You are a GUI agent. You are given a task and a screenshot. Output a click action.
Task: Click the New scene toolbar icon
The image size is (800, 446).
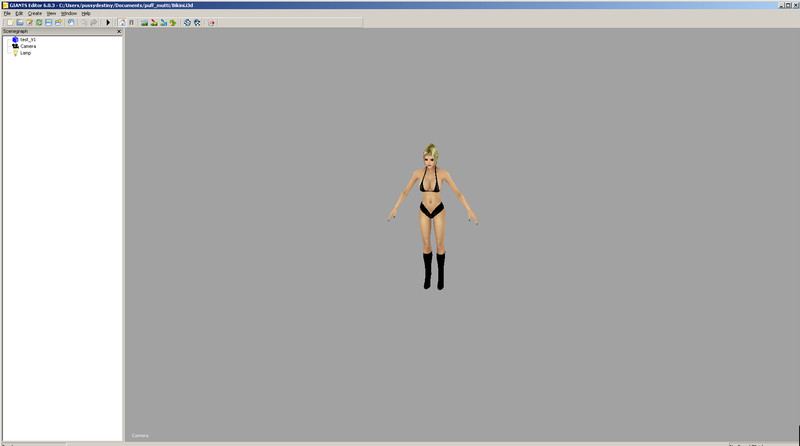click(x=9, y=22)
